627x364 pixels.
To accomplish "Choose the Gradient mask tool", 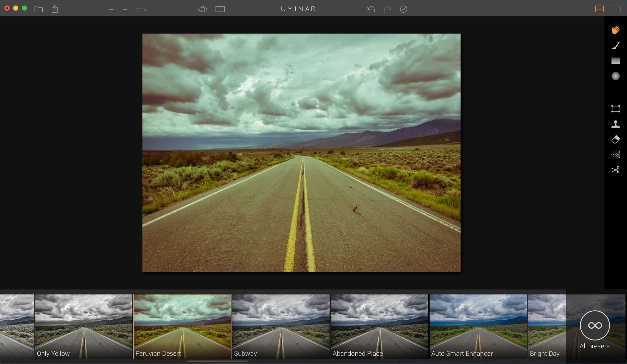I will click(615, 61).
